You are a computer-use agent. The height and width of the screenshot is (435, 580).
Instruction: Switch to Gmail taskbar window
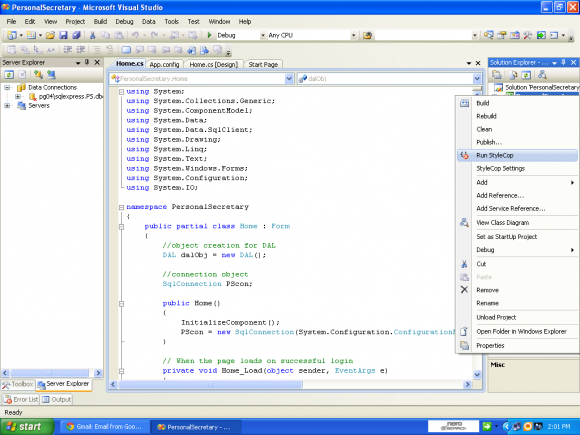tap(104, 427)
